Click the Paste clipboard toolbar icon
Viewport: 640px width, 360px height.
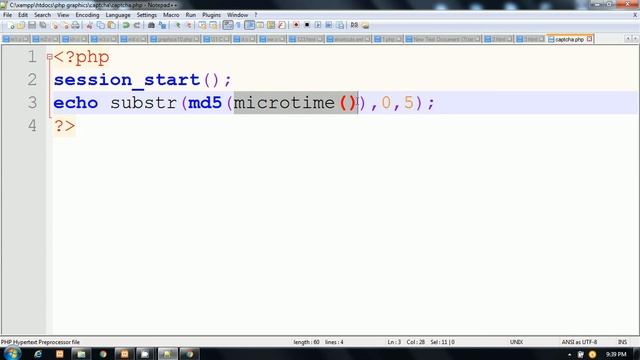tap(111, 25)
